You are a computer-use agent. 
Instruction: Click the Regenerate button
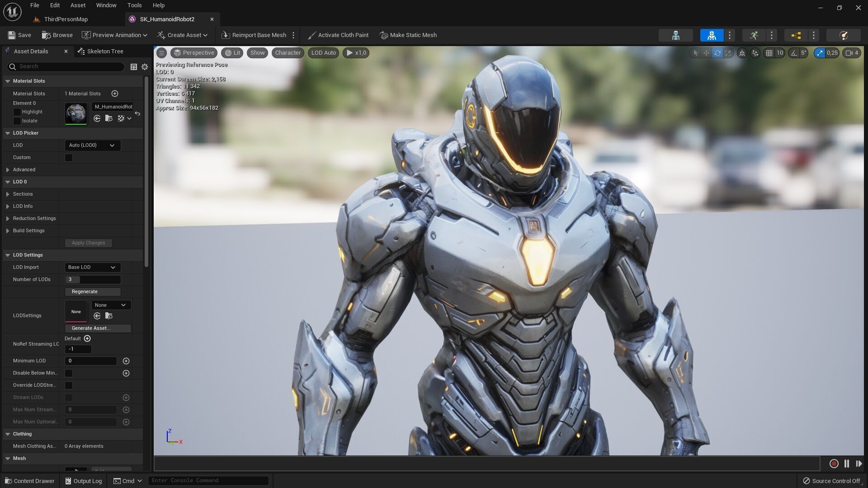click(x=93, y=291)
